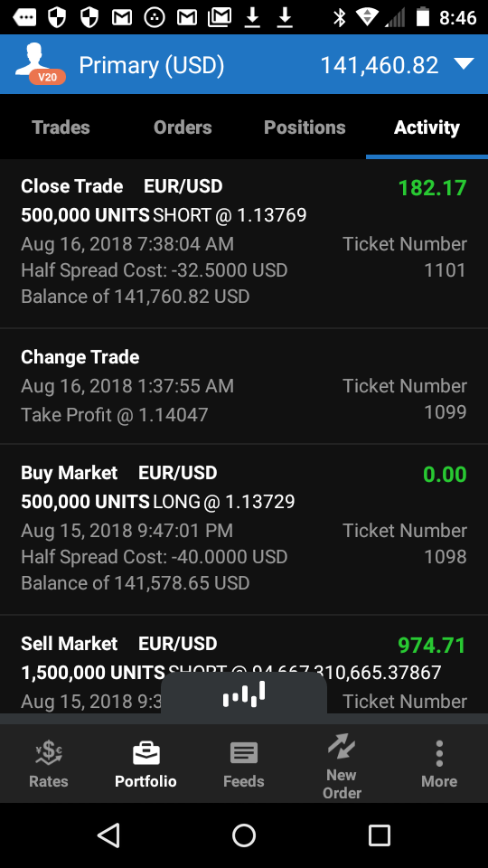Open the More three-dots menu
This screenshot has width=488, height=868.
pyautogui.click(x=439, y=753)
